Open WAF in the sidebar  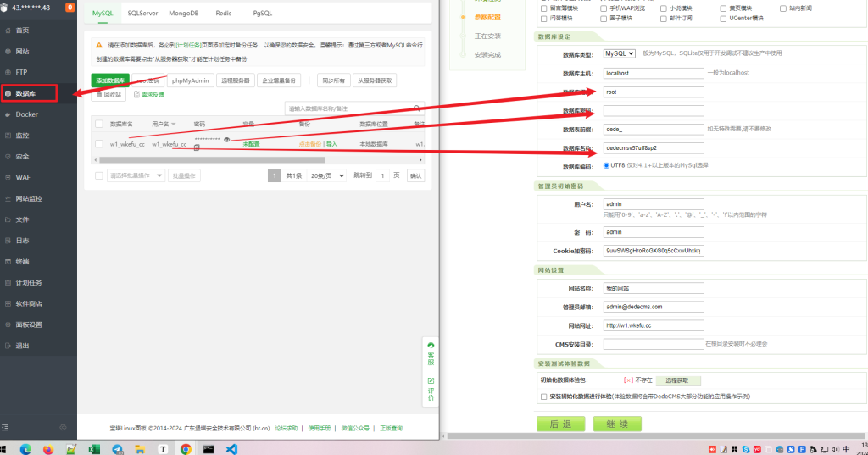point(23,177)
